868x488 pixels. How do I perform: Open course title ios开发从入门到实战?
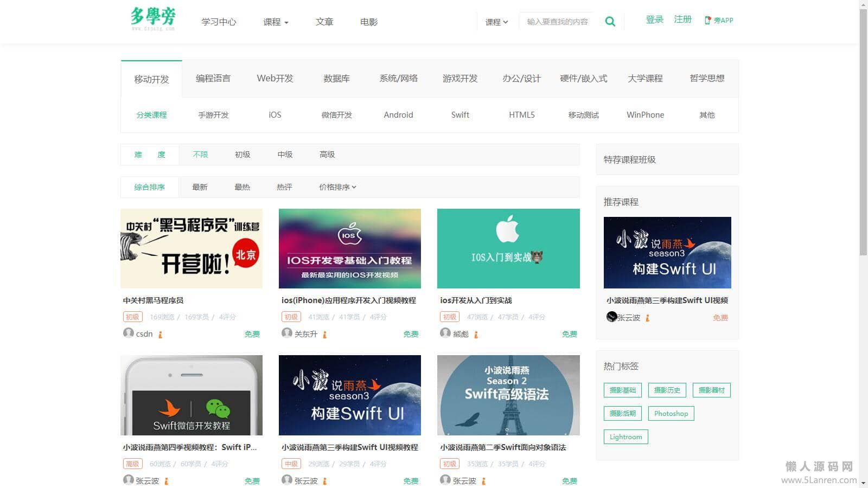click(x=476, y=300)
